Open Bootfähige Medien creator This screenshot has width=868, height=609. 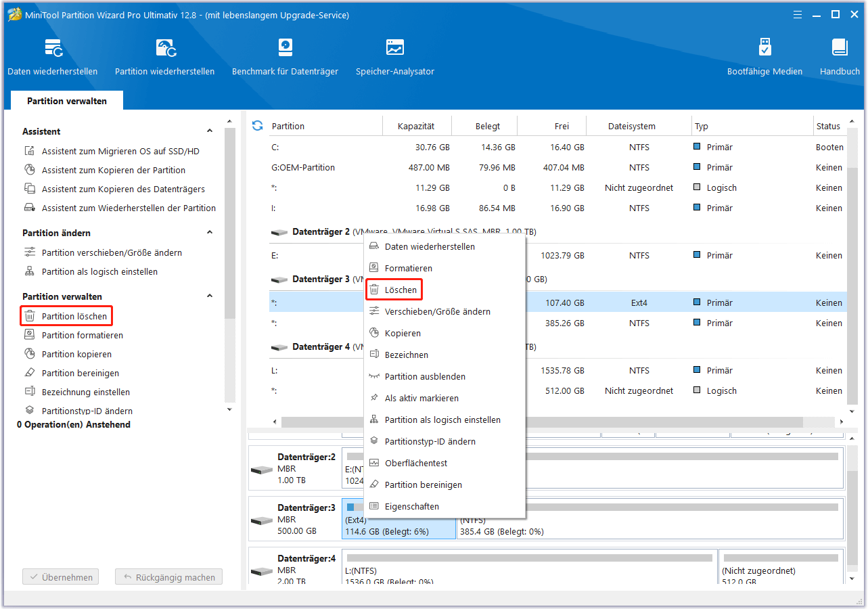tap(764, 57)
